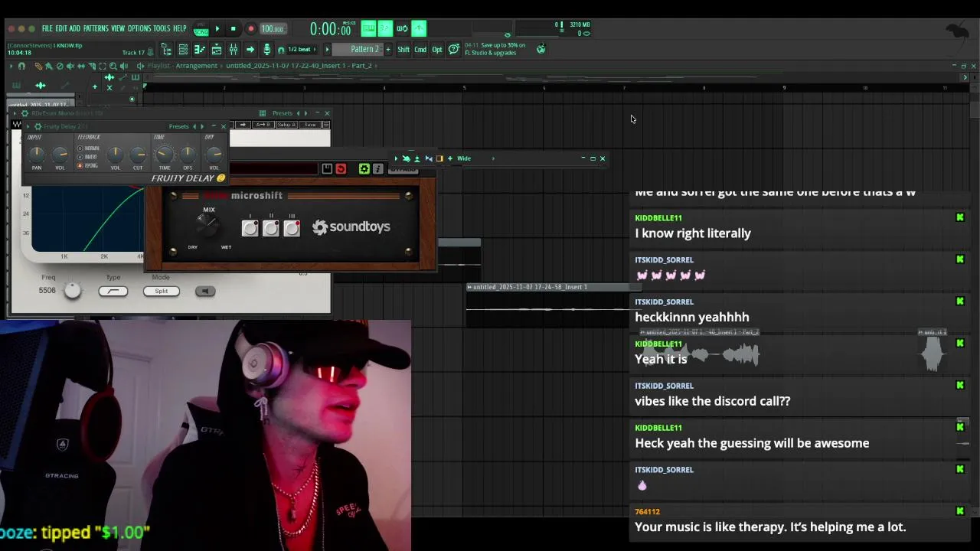This screenshot has width=980, height=551.
Task: Open the OPTIONS menu
Action: pyautogui.click(x=139, y=28)
